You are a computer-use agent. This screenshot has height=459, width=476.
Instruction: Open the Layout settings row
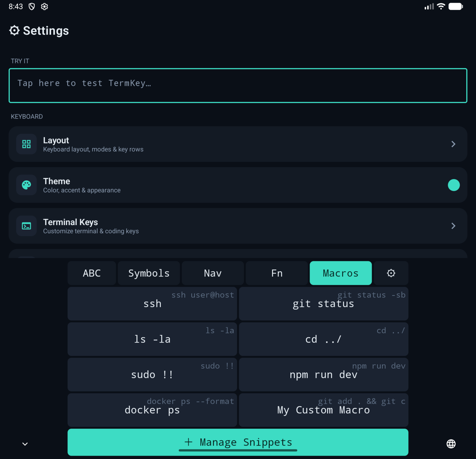click(238, 144)
